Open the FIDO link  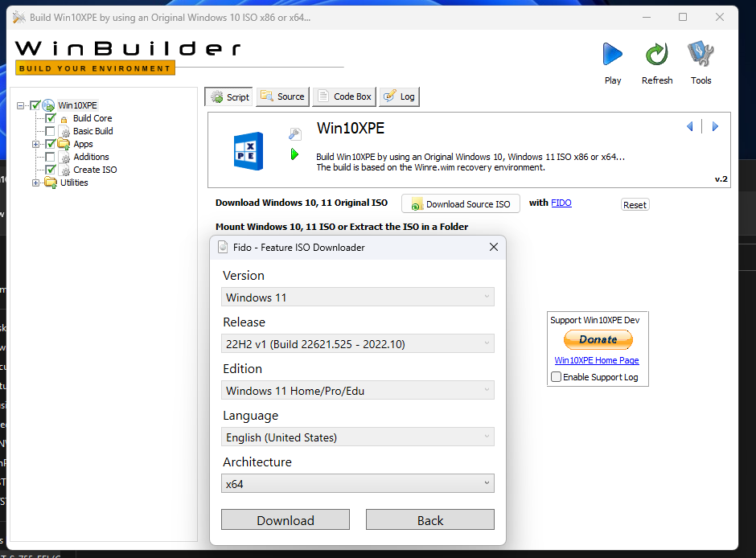coord(561,203)
